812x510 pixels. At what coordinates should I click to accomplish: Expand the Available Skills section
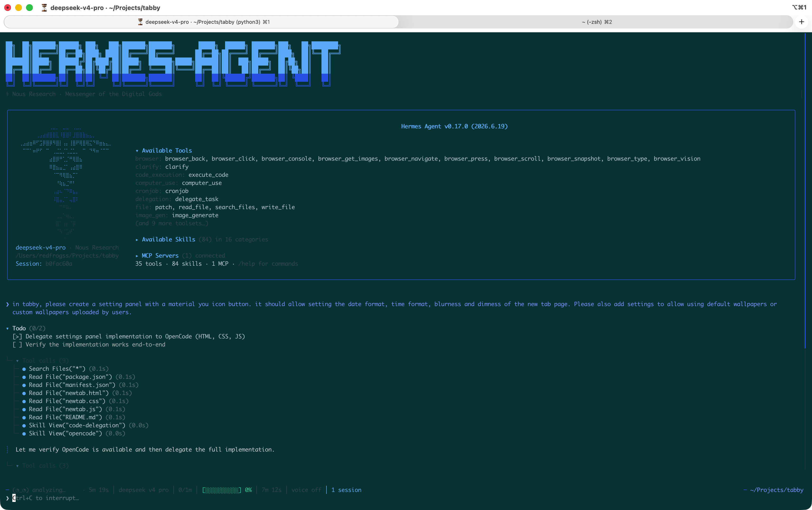137,240
